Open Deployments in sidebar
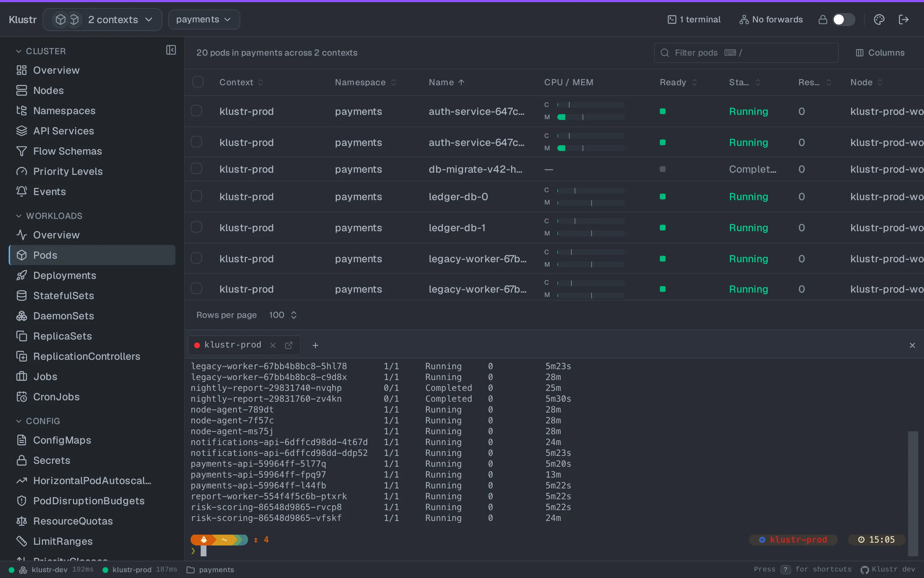Screen dimensions: 924x578 pyautogui.click(x=92, y=275)
